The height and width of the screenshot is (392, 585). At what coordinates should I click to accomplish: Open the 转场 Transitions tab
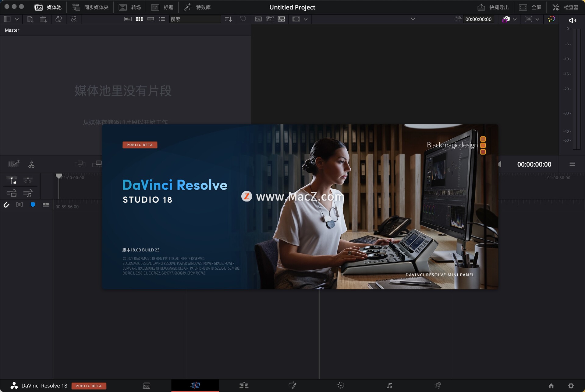coord(130,7)
